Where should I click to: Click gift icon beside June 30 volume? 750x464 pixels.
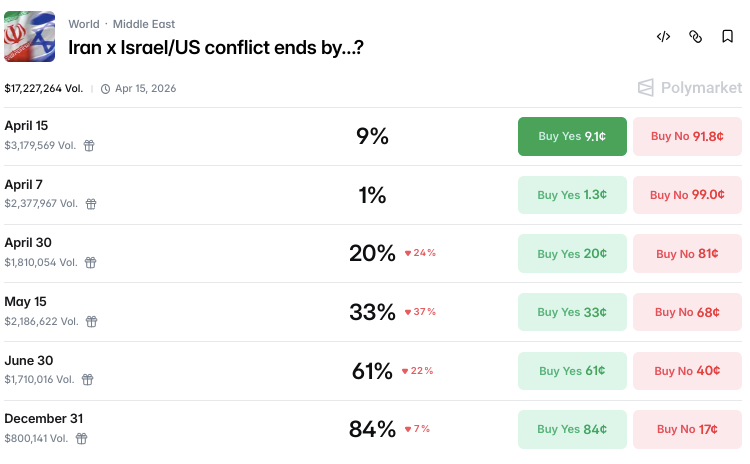point(88,380)
